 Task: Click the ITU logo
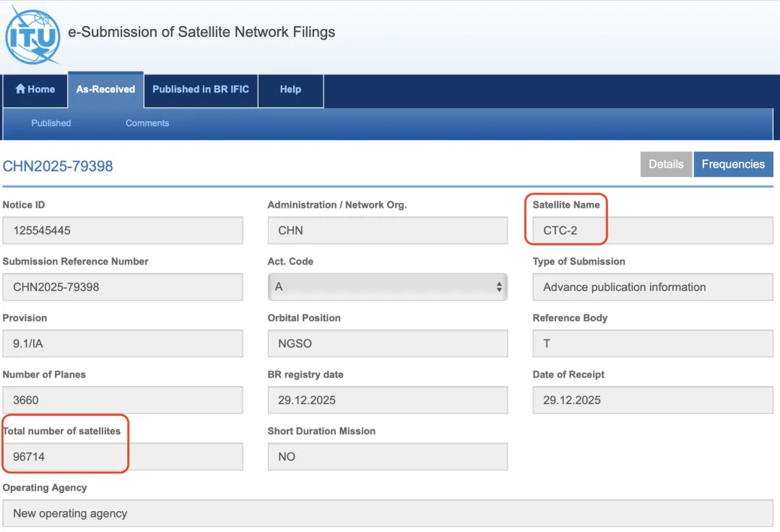[32, 35]
